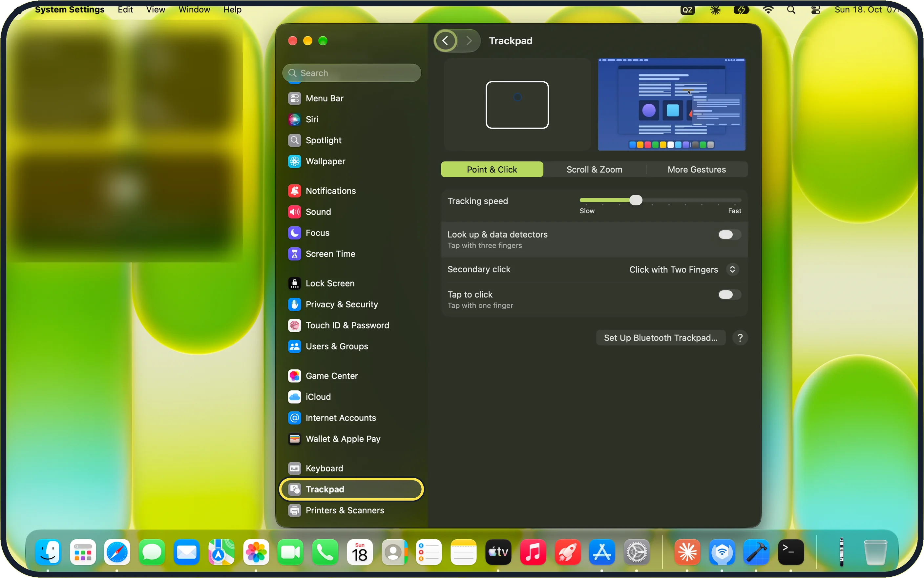Toggle Look up & data detectors switch
Screen dimensions: 924x578
pos(729,235)
